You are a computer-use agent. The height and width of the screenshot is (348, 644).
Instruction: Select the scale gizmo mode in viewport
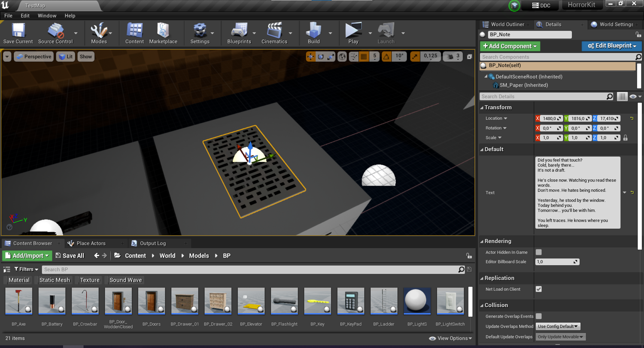pyautogui.click(x=331, y=56)
